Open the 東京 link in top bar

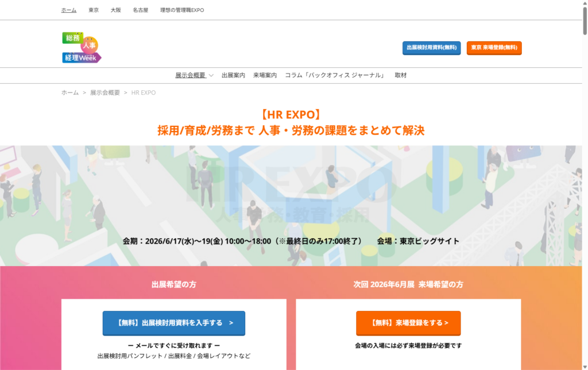click(94, 10)
